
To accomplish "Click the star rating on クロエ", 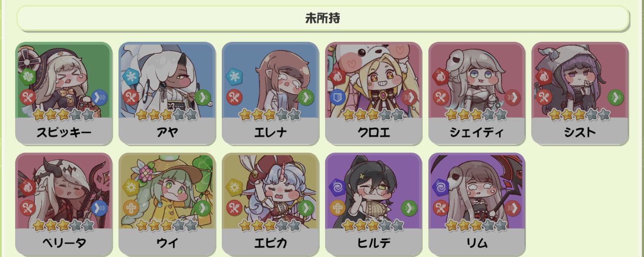I will click(x=373, y=115).
